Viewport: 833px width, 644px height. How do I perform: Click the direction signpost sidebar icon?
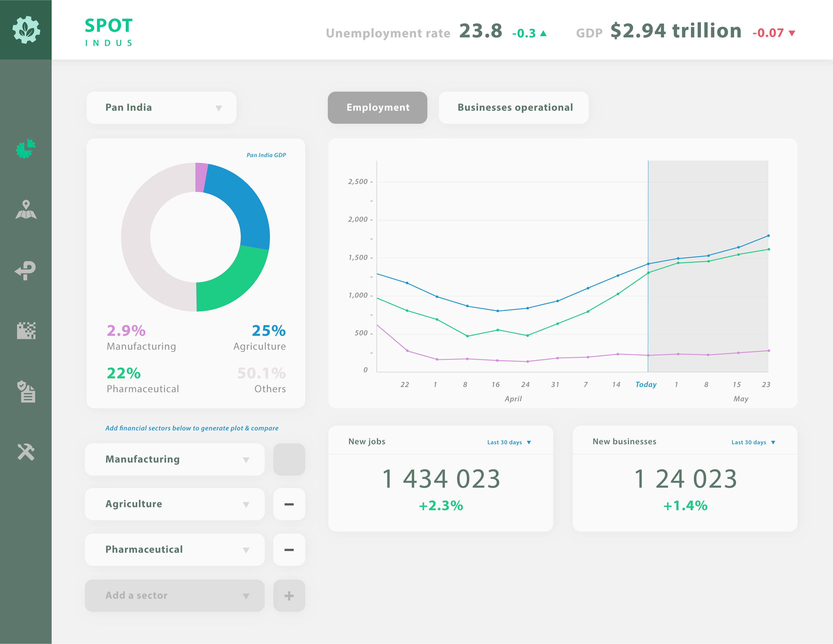(26, 270)
